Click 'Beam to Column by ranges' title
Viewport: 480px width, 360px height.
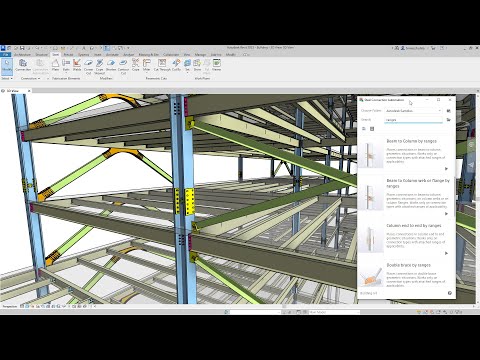coord(412,141)
